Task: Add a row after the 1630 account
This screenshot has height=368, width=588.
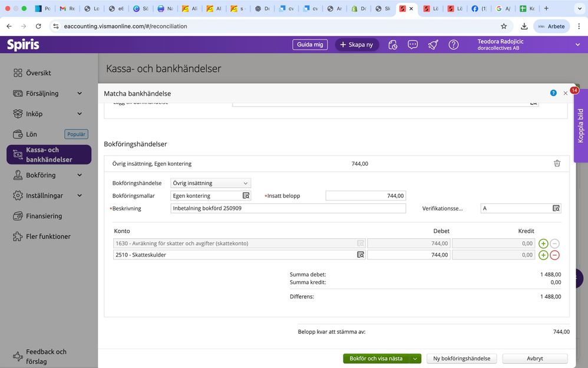Action: pyautogui.click(x=543, y=244)
